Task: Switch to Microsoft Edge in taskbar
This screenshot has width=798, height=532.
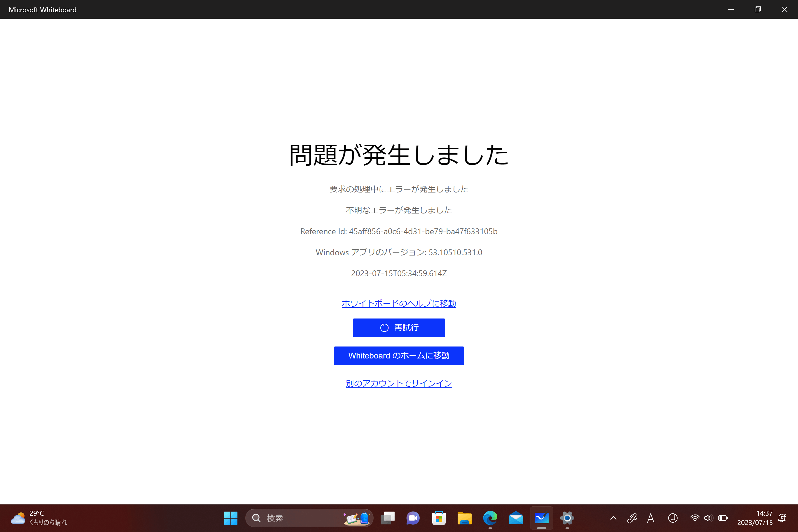Action: coord(490,518)
